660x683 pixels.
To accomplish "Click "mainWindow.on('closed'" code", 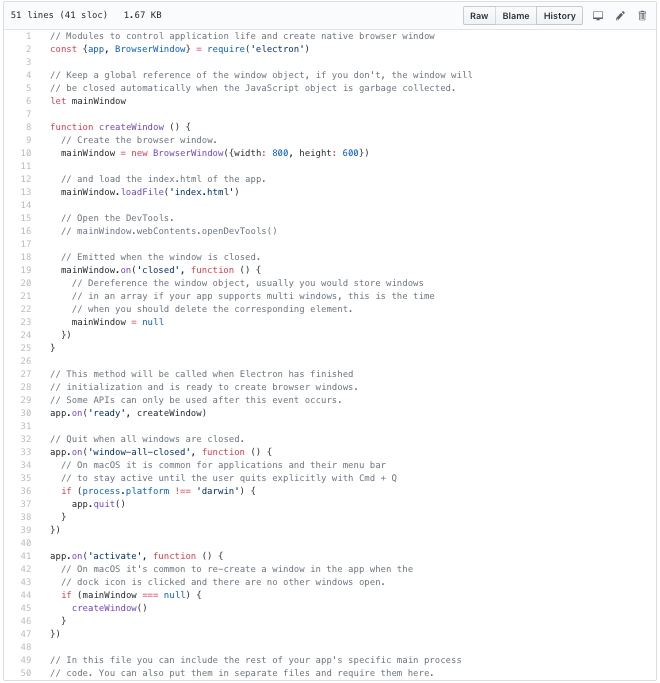I will 120,270.
